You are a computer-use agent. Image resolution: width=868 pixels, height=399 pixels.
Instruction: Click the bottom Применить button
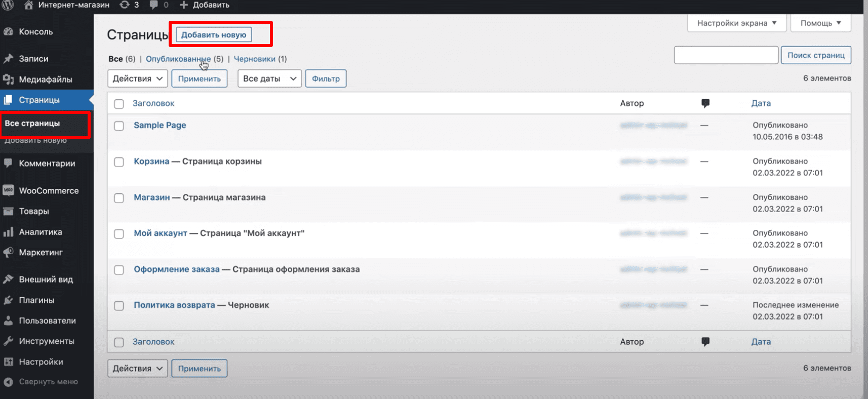(200, 368)
